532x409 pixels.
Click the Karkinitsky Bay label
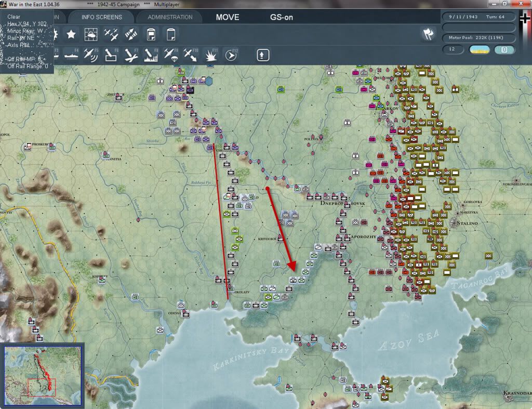coord(251,359)
